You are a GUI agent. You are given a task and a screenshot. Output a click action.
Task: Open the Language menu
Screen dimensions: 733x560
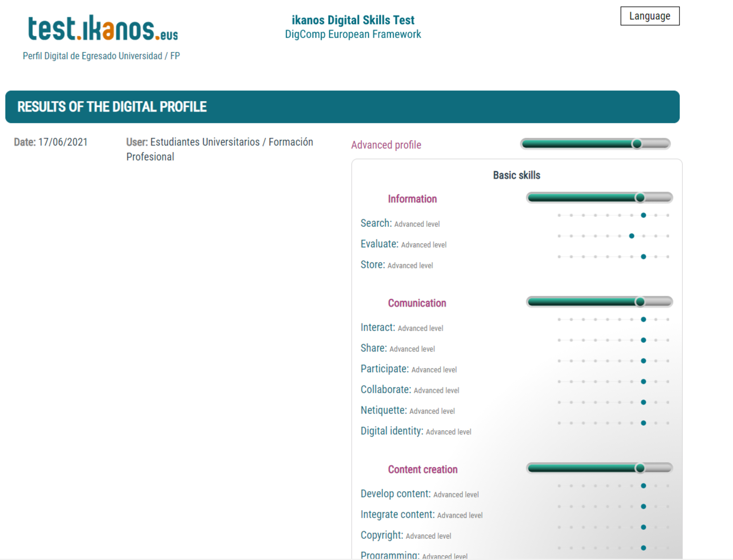[x=650, y=16]
